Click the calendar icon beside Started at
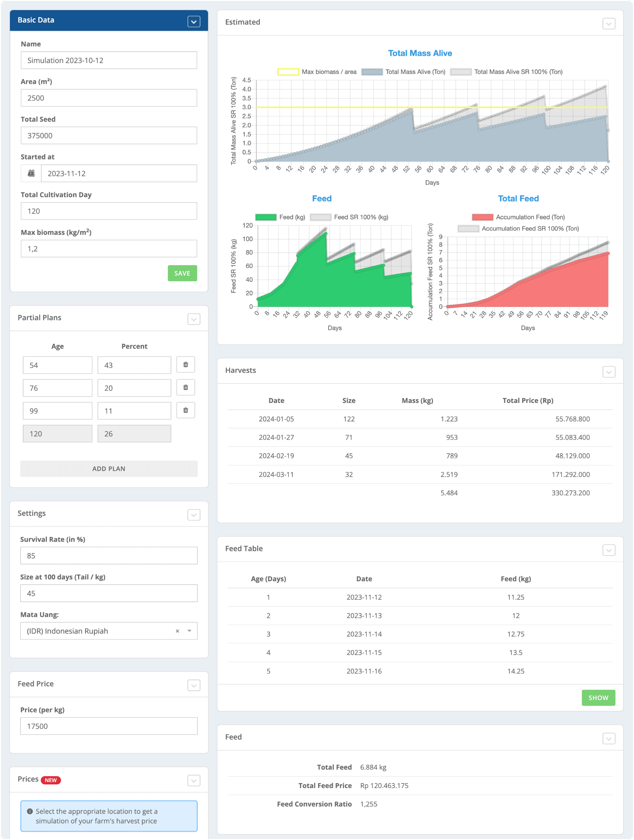The width and height of the screenshot is (634, 840). tap(31, 173)
